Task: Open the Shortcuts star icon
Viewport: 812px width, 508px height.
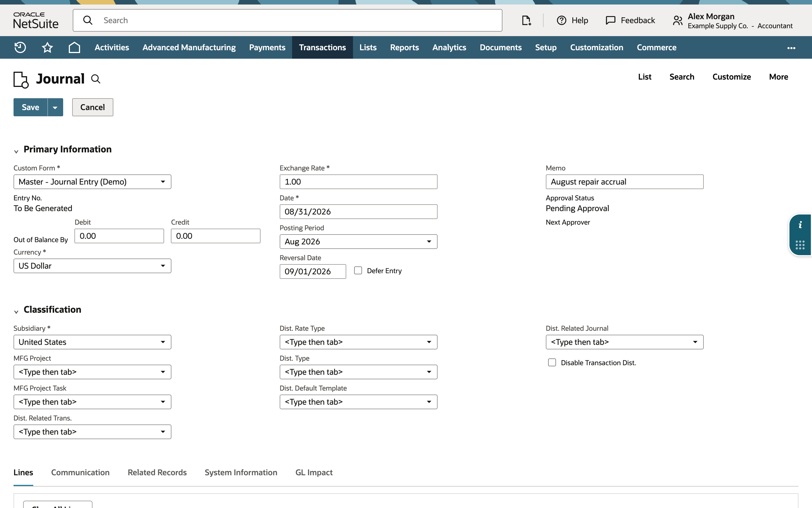Action: point(47,47)
